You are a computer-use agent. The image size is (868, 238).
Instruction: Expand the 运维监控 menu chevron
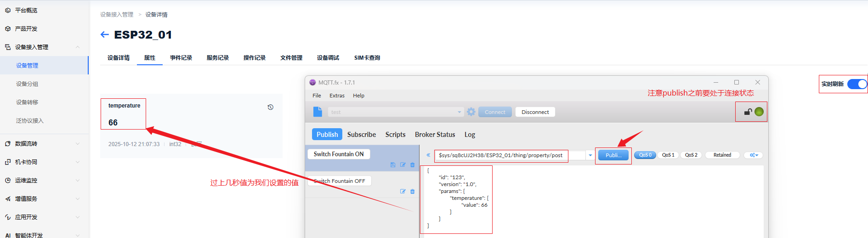coord(78,181)
